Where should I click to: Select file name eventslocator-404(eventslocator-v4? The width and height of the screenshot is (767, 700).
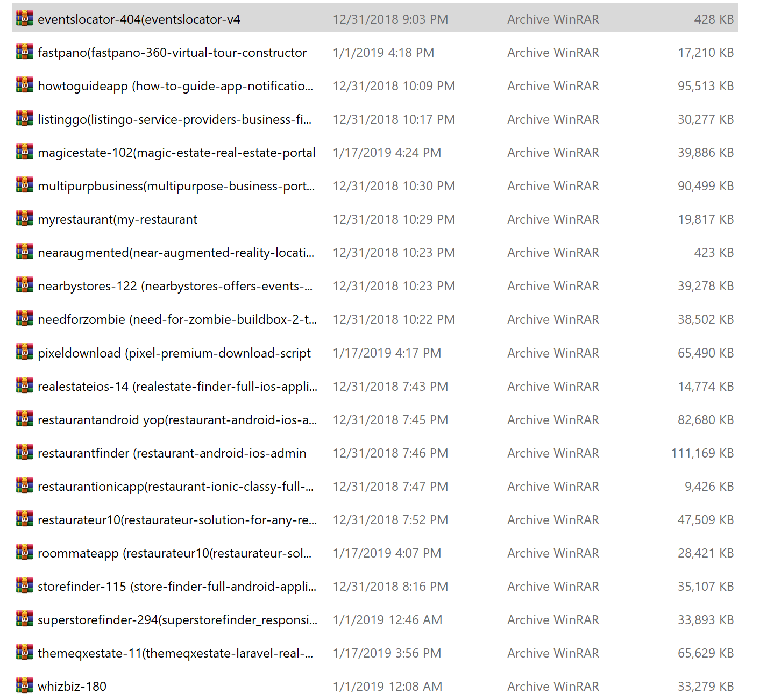139,19
